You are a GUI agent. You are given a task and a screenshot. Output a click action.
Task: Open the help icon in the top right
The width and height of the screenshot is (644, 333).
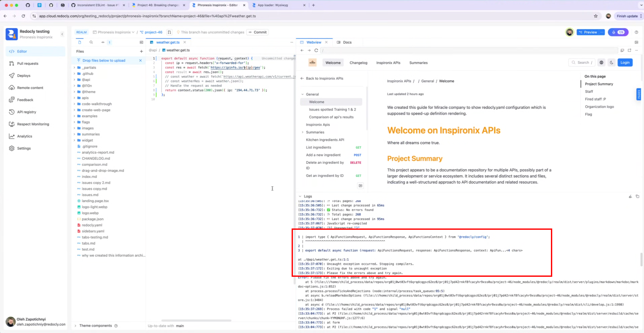tap(636, 32)
